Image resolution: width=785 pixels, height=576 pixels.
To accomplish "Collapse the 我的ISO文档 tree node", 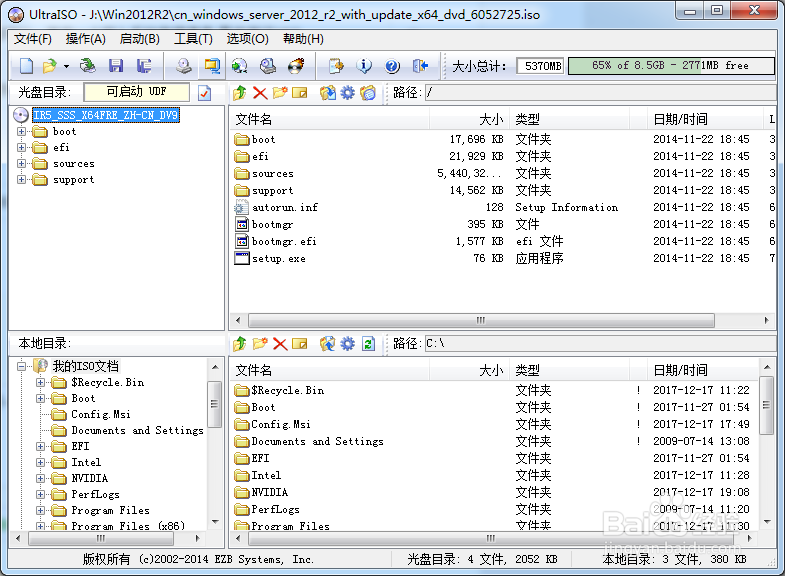I will point(22,366).
